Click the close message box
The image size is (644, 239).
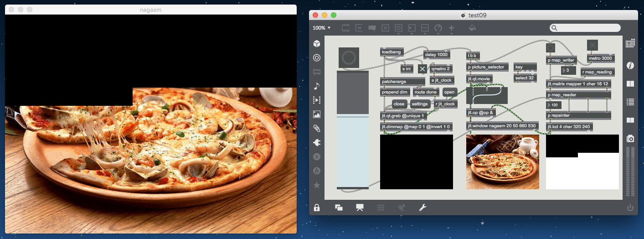(399, 104)
